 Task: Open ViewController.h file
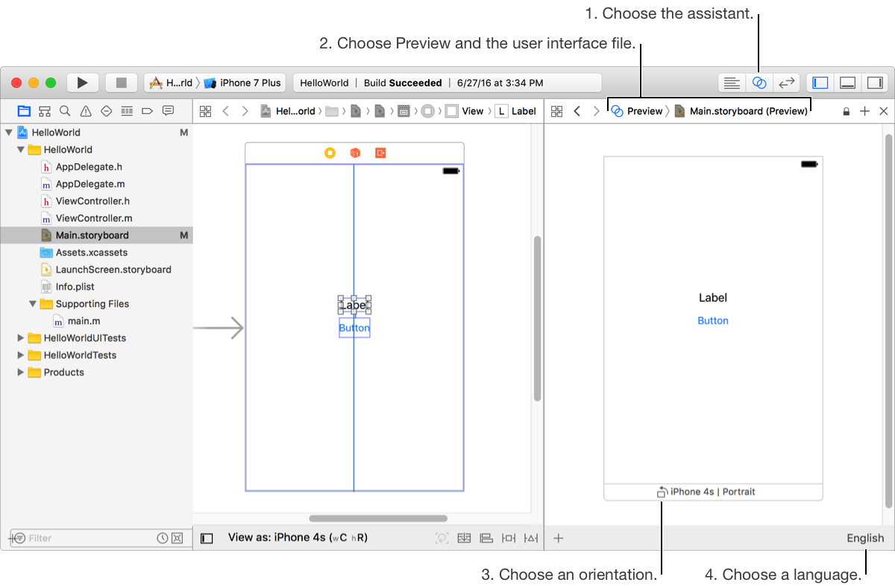(x=92, y=201)
